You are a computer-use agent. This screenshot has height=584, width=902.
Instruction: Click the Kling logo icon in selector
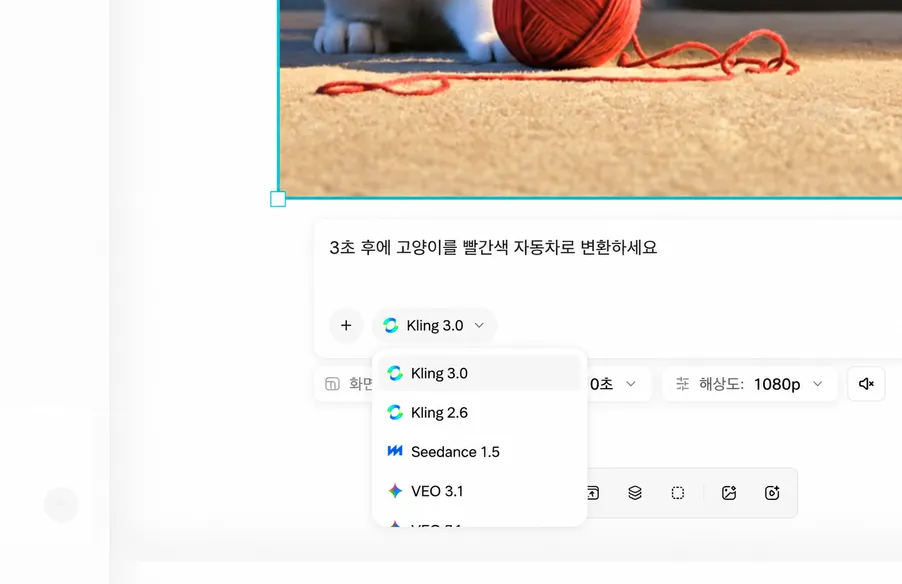pos(391,326)
